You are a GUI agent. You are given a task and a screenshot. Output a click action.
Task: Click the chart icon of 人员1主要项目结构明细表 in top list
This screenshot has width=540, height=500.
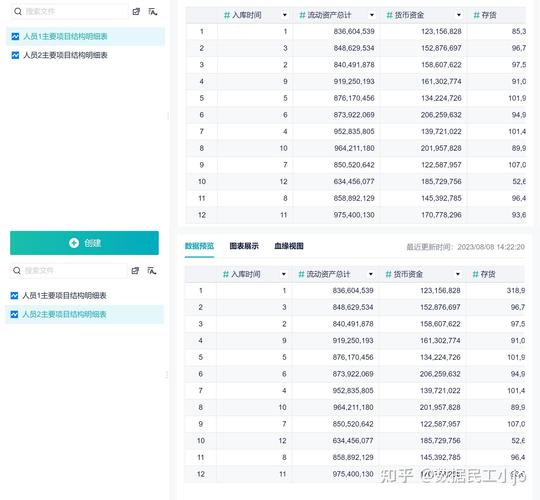click(15, 37)
